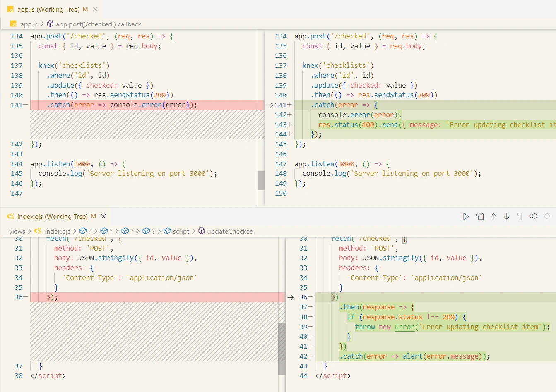Open the index.ejs breadcrumb item

tap(57, 231)
